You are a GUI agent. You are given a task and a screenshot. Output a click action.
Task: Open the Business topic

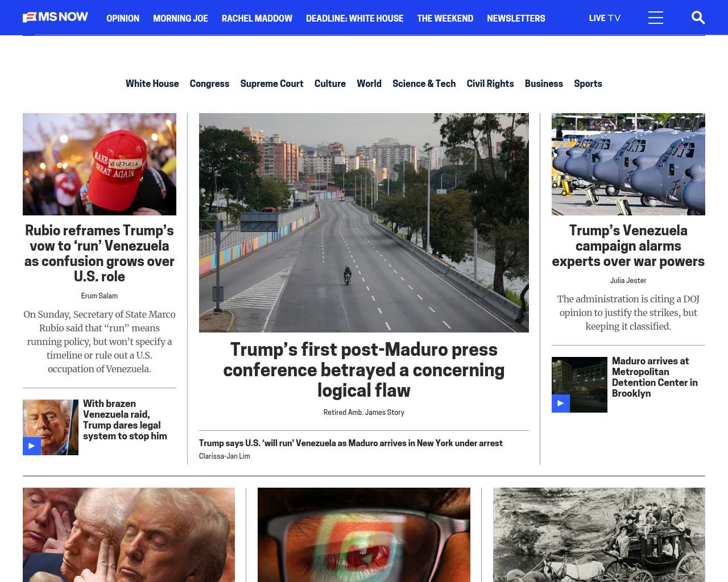pyautogui.click(x=544, y=84)
